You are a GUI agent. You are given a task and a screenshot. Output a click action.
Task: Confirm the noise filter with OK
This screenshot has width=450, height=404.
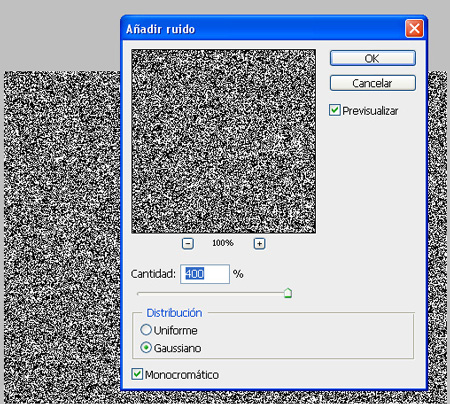pos(373,58)
